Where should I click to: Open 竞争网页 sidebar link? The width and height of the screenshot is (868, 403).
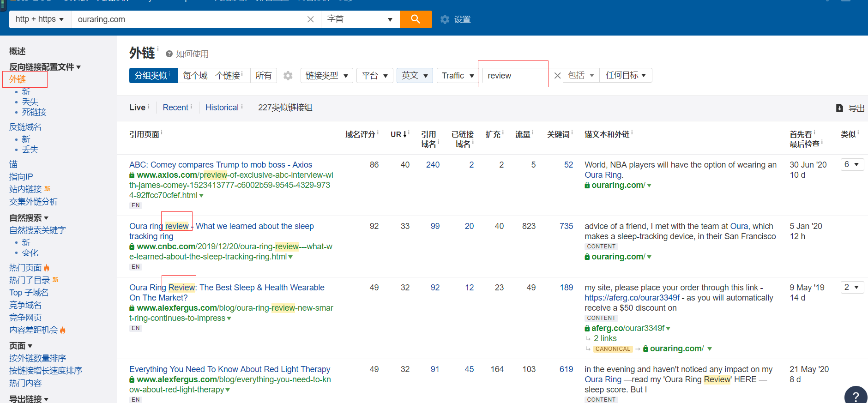pyautogui.click(x=25, y=318)
